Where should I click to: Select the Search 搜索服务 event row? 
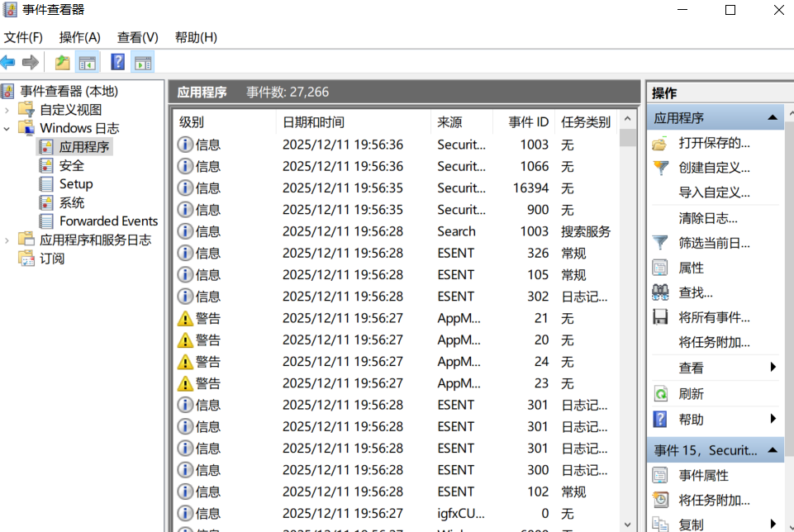pyautogui.click(x=396, y=231)
